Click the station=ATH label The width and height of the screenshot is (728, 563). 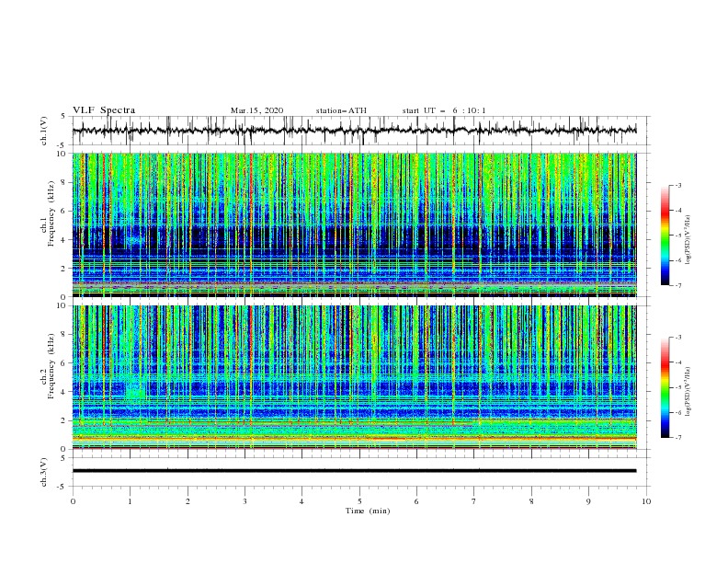(341, 110)
